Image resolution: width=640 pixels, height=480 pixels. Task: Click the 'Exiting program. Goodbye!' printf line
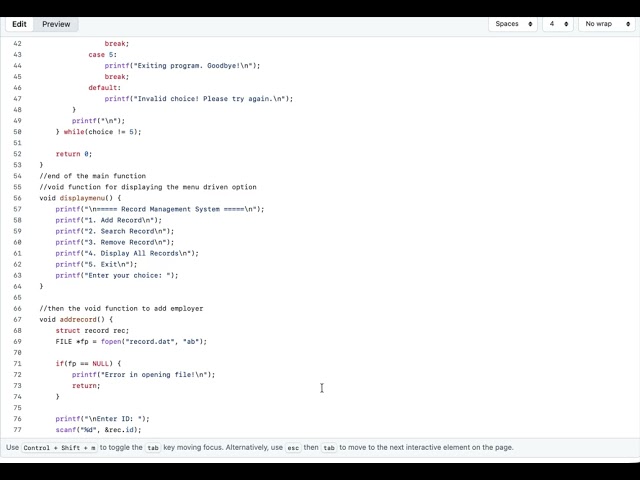[x=182, y=66]
